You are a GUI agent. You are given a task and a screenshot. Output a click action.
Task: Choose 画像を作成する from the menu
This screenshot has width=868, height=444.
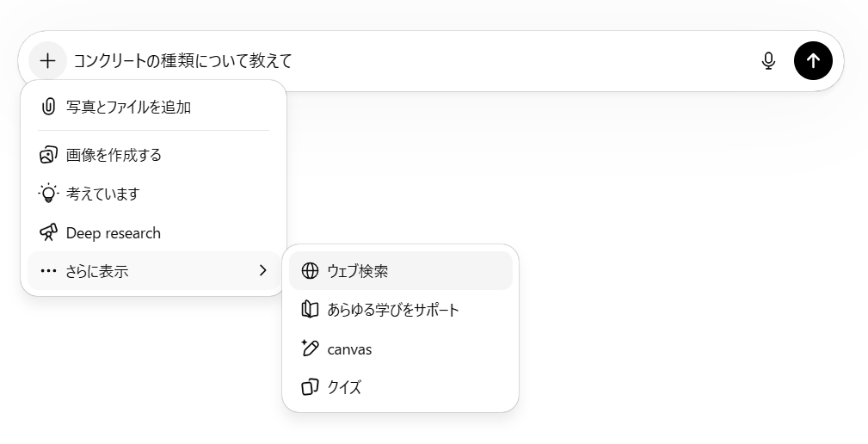click(114, 155)
